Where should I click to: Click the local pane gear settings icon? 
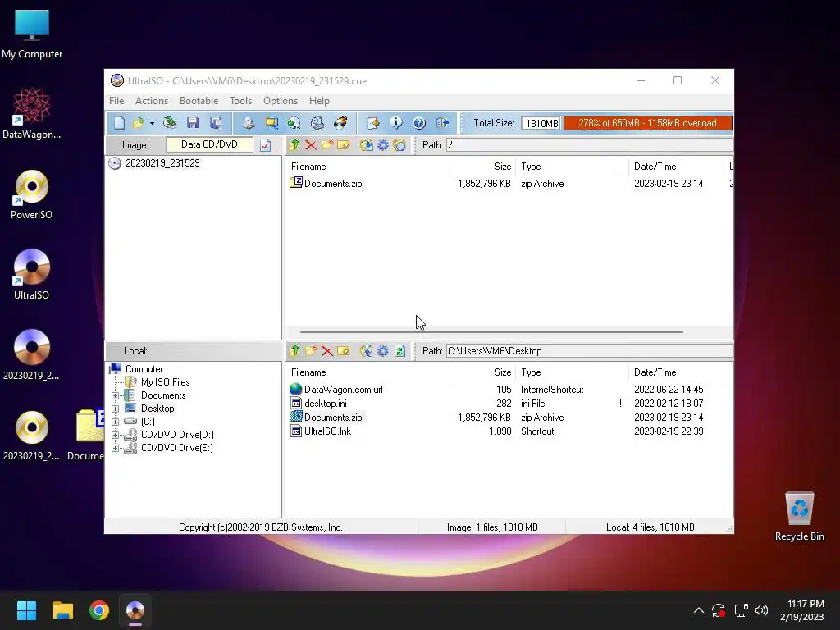pos(383,351)
